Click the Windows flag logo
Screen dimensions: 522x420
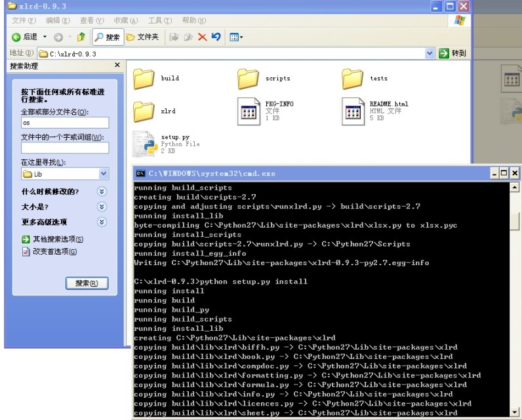coord(460,20)
